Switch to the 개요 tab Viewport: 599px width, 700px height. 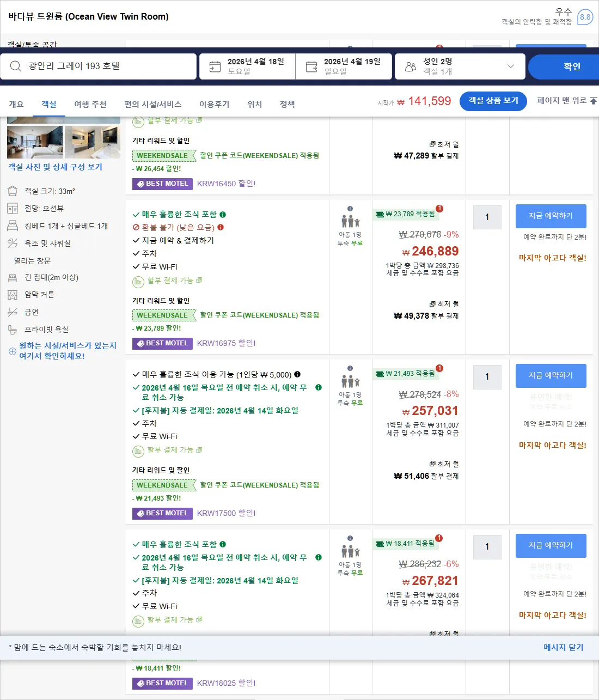(x=16, y=104)
